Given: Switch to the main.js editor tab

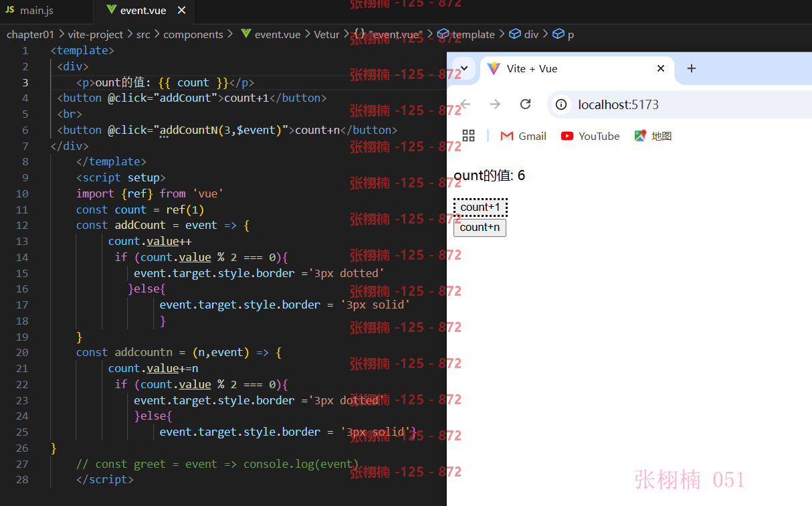Looking at the screenshot, I should [x=36, y=11].
